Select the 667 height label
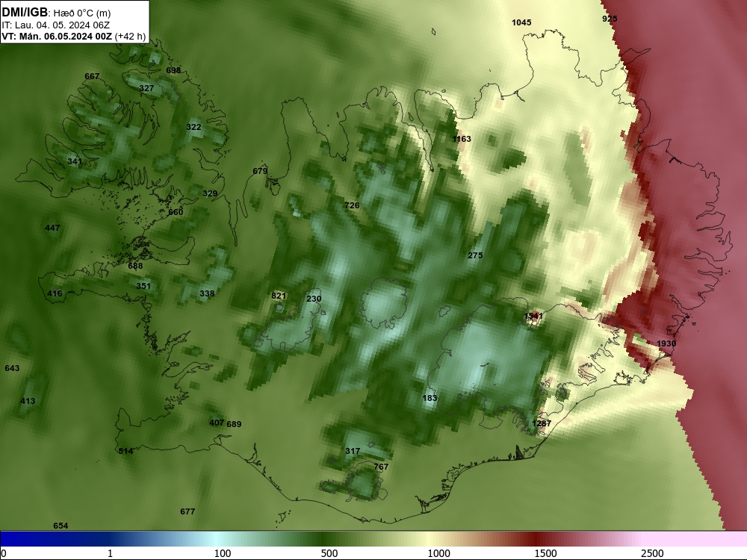The image size is (747, 560). pyautogui.click(x=92, y=76)
